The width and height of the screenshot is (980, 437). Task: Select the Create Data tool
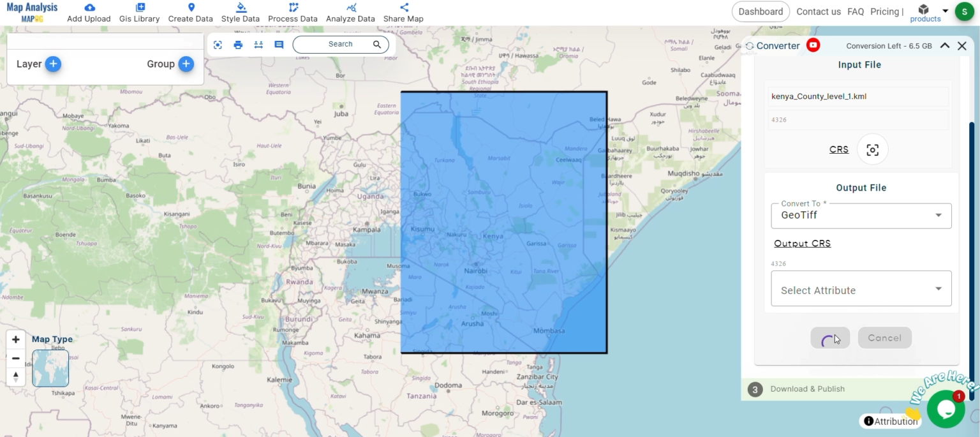pyautogui.click(x=190, y=11)
